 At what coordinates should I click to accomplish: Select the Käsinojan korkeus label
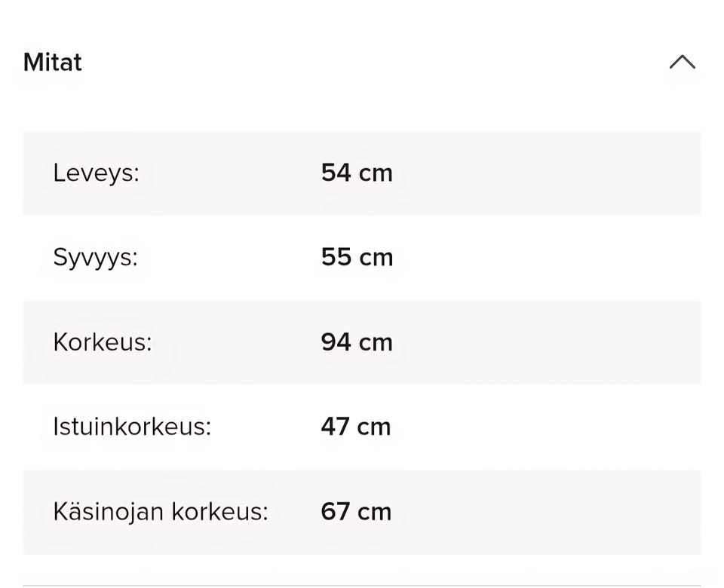click(x=160, y=512)
